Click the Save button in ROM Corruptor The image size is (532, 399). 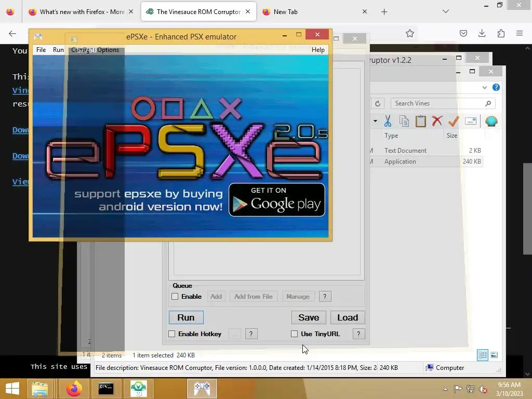click(309, 317)
